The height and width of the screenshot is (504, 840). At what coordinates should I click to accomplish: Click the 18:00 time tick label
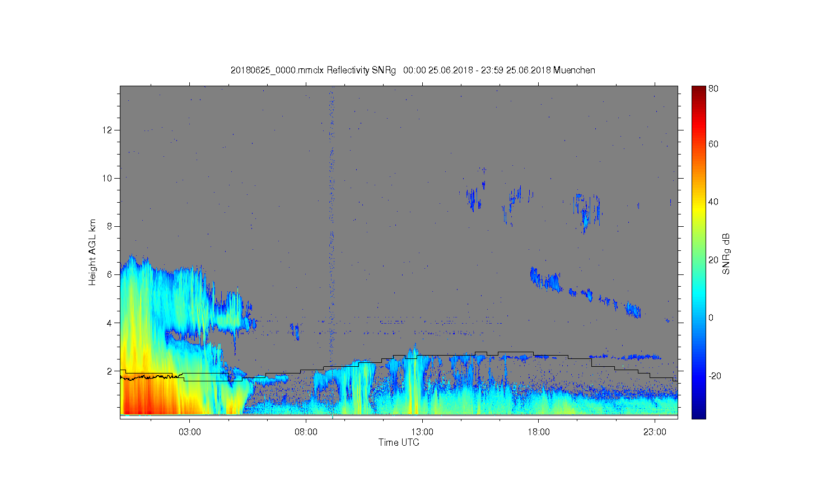click(x=539, y=432)
